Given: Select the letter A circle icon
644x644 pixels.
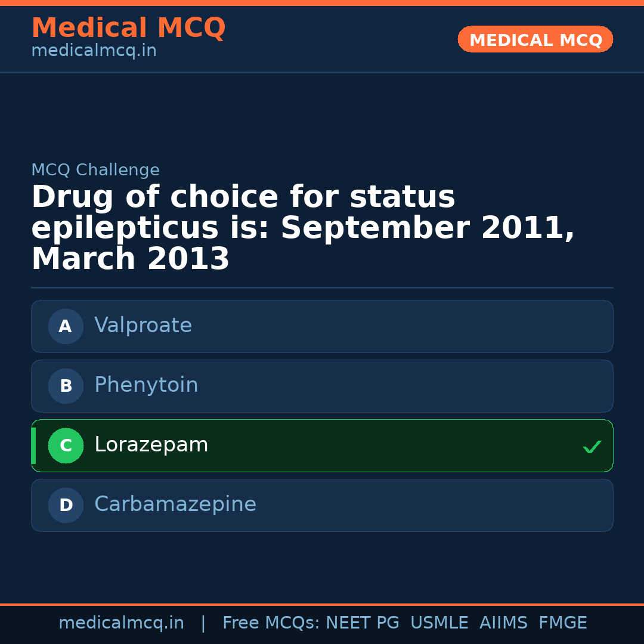Looking at the screenshot, I should click(66, 326).
